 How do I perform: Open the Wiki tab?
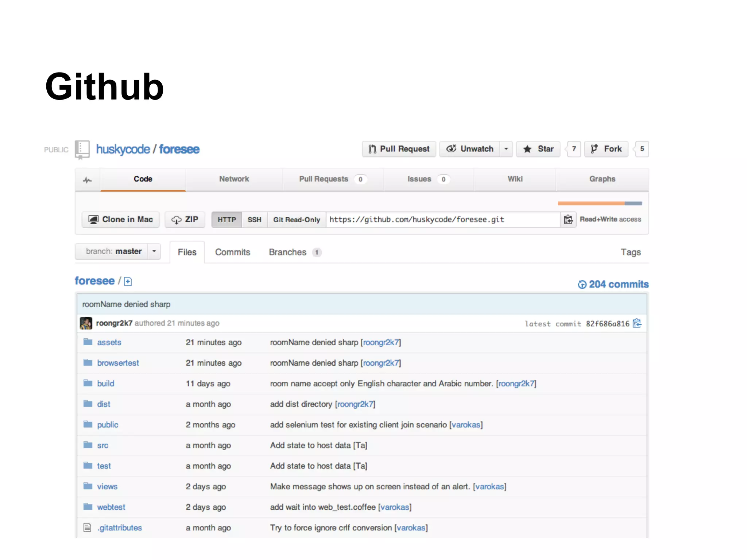coord(515,179)
